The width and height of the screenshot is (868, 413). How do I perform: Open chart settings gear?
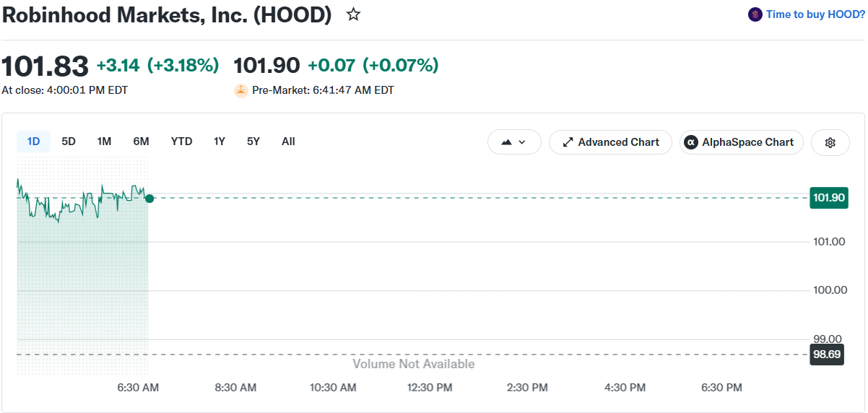pos(830,142)
